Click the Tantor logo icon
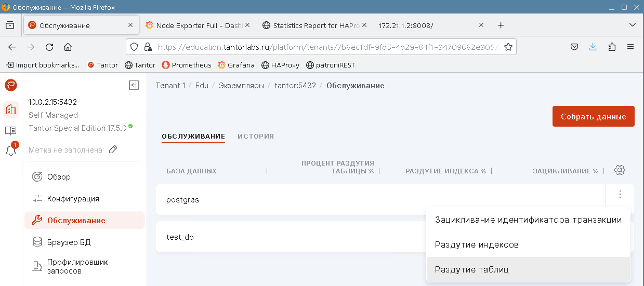The height and width of the screenshot is (286, 644). [x=11, y=85]
